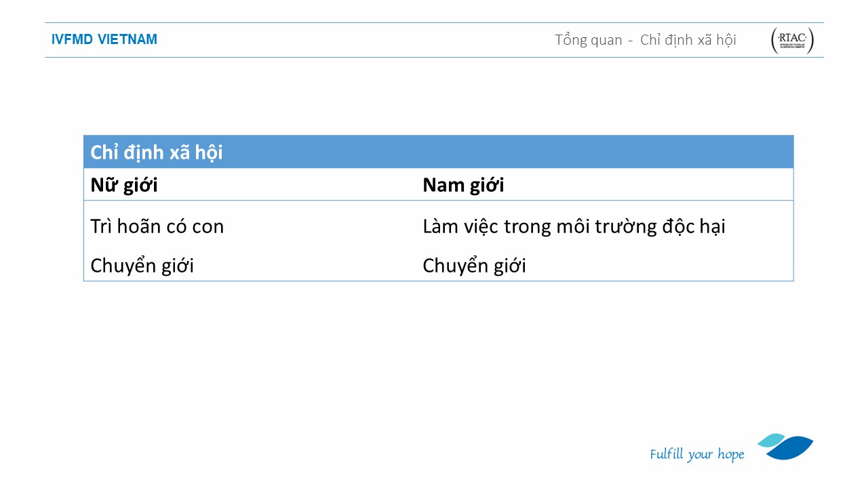Click the RTAC logo in the header
Viewport: 868px width, 488px height.
click(x=792, y=41)
